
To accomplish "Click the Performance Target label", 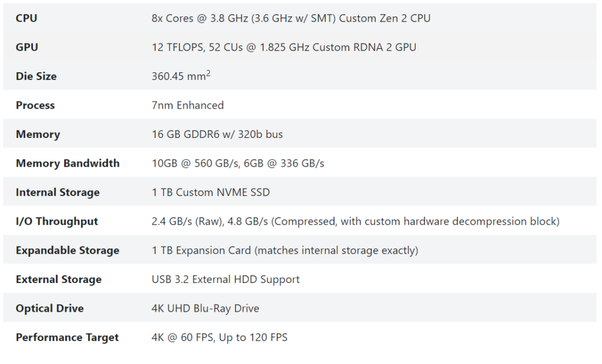I will click(67, 338).
